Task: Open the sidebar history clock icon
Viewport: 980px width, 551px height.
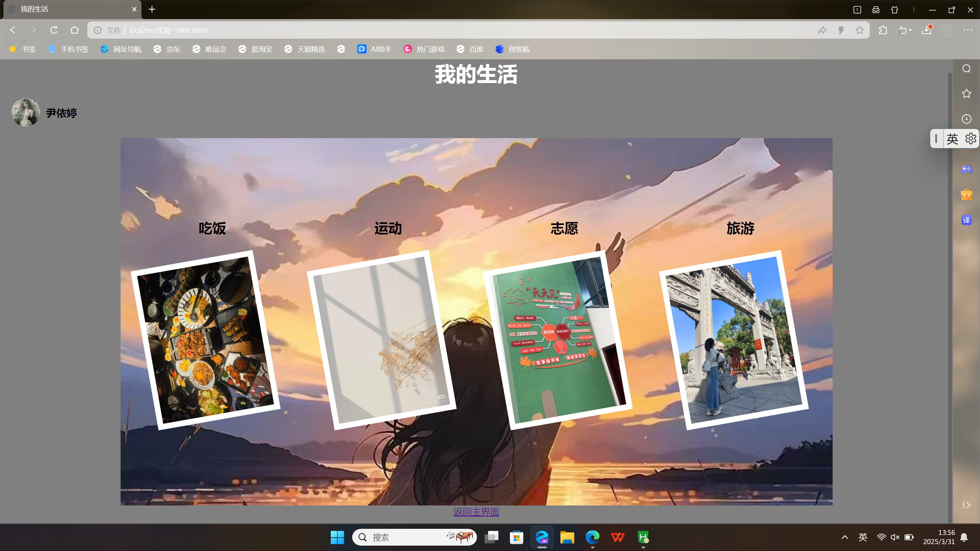Action: pyautogui.click(x=966, y=119)
